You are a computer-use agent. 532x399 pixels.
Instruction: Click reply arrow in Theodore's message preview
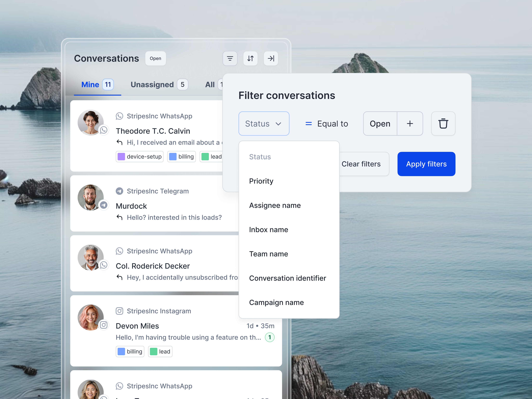[119, 142]
